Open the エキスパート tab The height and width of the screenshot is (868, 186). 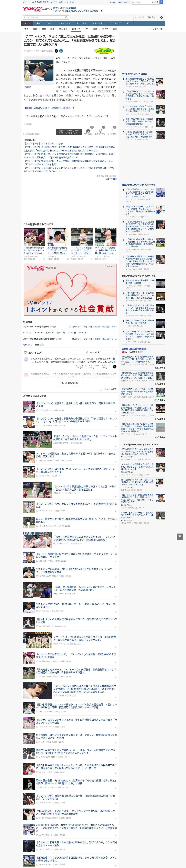[x=64, y=24]
